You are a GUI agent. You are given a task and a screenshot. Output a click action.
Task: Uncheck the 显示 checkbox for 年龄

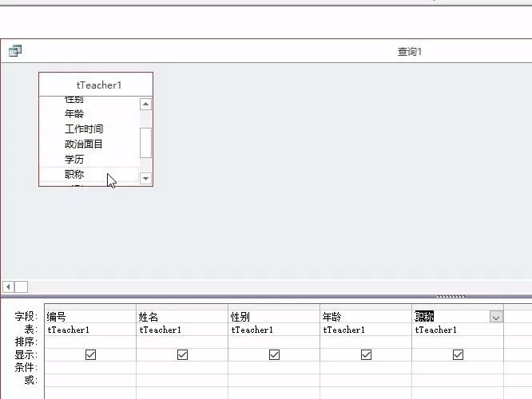(366, 354)
